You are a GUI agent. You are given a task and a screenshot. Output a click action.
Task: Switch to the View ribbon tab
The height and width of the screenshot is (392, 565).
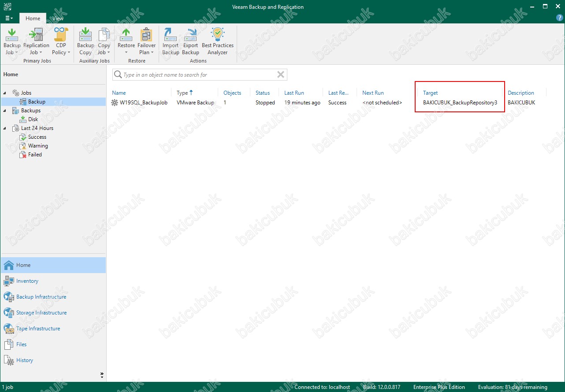point(58,18)
